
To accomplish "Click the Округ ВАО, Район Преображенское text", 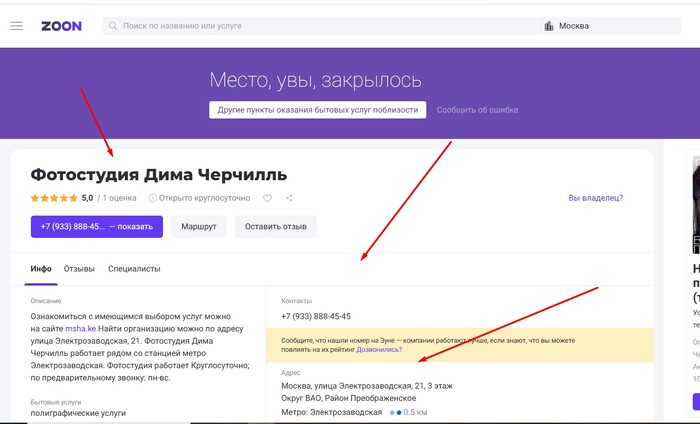I will [x=349, y=398].
